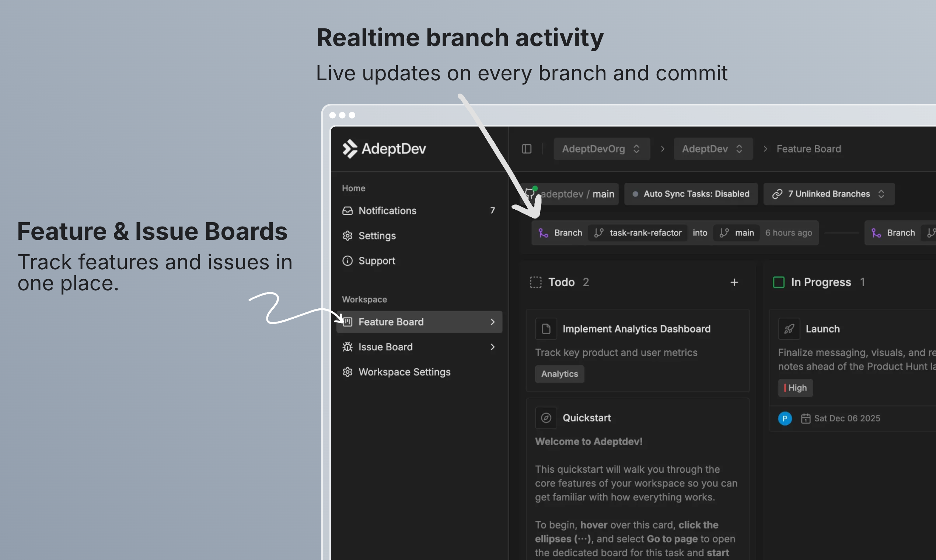This screenshot has width=936, height=560.
Task: Click the Analytics tag label
Action: coord(559,374)
